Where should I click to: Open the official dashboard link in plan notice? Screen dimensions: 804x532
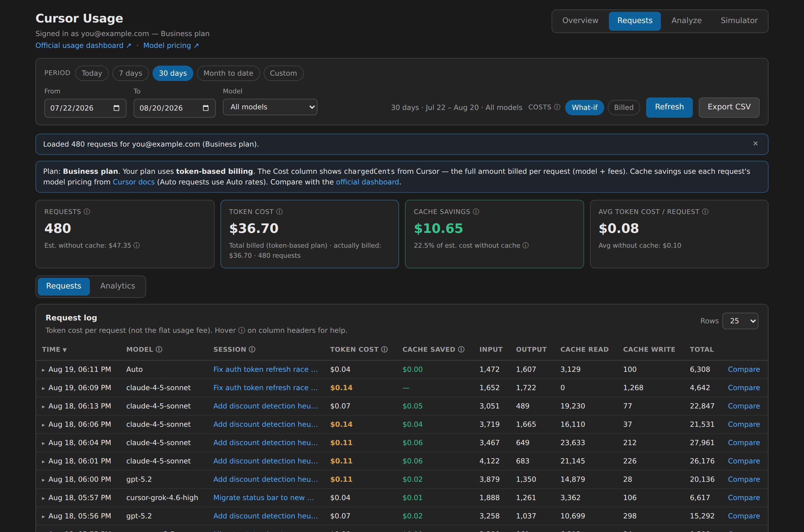pyautogui.click(x=367, y=182)
